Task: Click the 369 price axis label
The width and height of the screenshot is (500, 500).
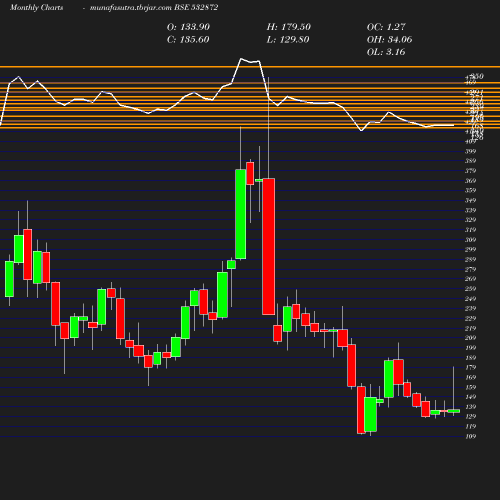Action: coord(470,181)
